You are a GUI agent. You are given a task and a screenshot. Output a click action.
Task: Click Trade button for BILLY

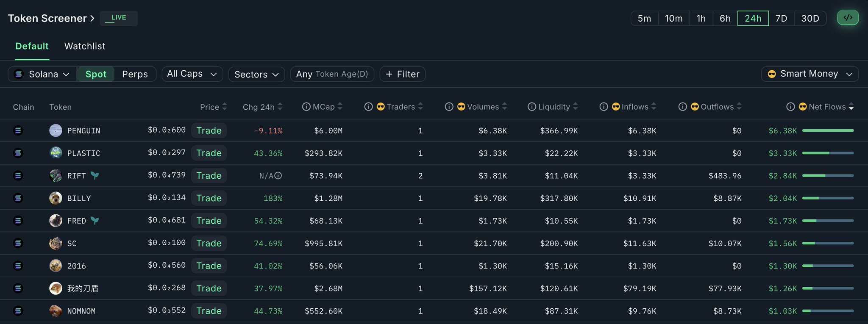(209, 198)
